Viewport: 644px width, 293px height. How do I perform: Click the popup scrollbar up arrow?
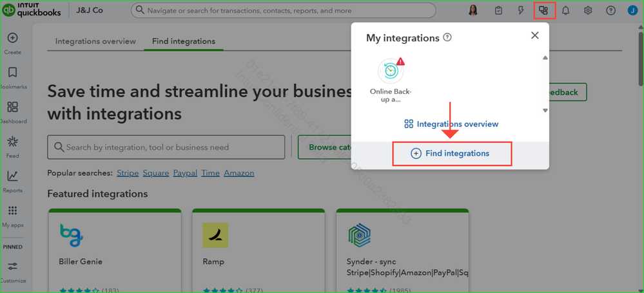coord(545,58)
